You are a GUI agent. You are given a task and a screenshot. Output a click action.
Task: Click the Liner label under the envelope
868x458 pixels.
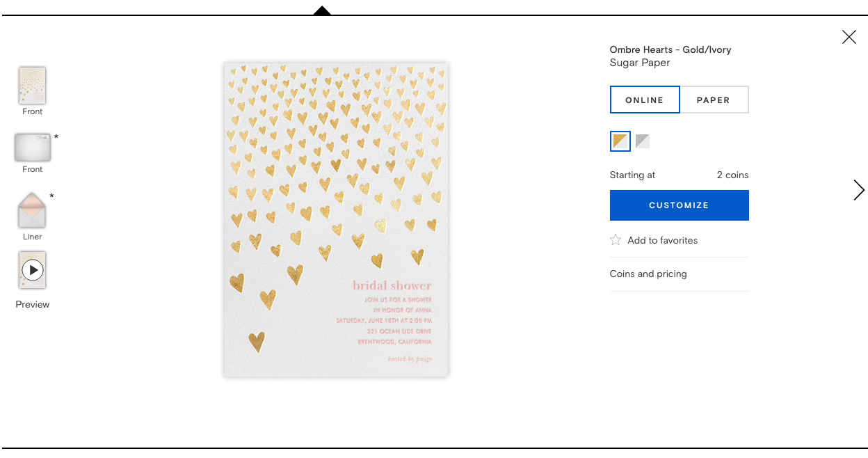[33, 237]
